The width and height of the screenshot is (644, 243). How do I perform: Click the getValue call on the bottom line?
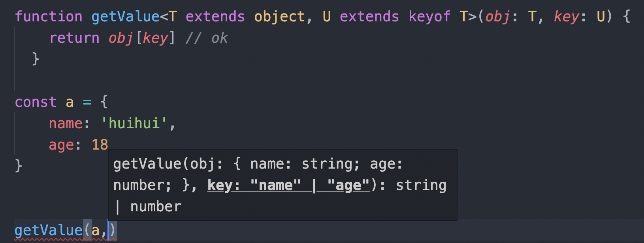48,230
